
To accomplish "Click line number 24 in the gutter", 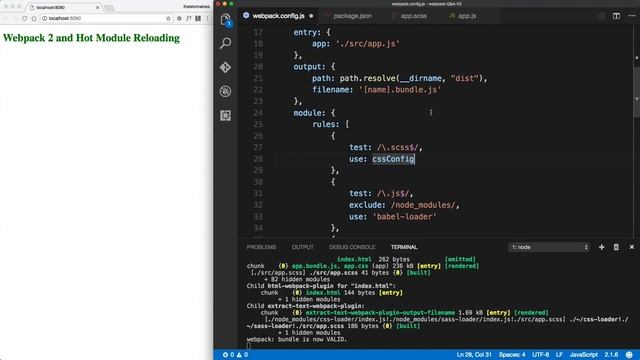I will pos(258,113).
